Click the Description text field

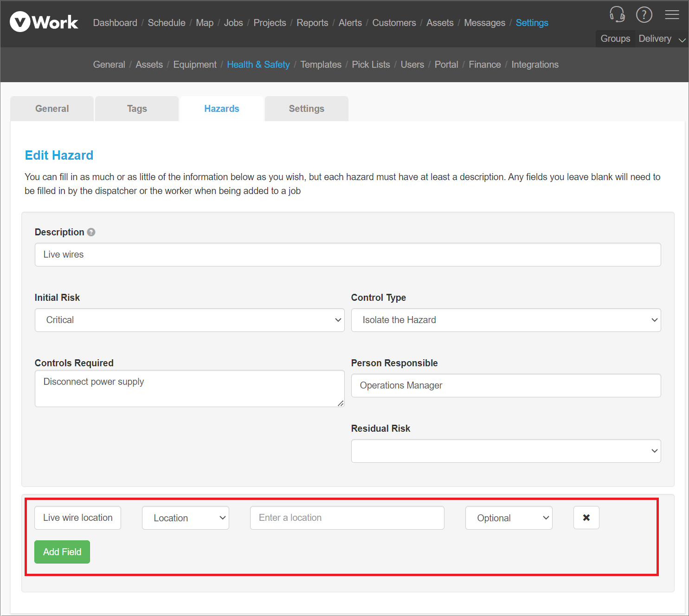[x=348, y=254]
